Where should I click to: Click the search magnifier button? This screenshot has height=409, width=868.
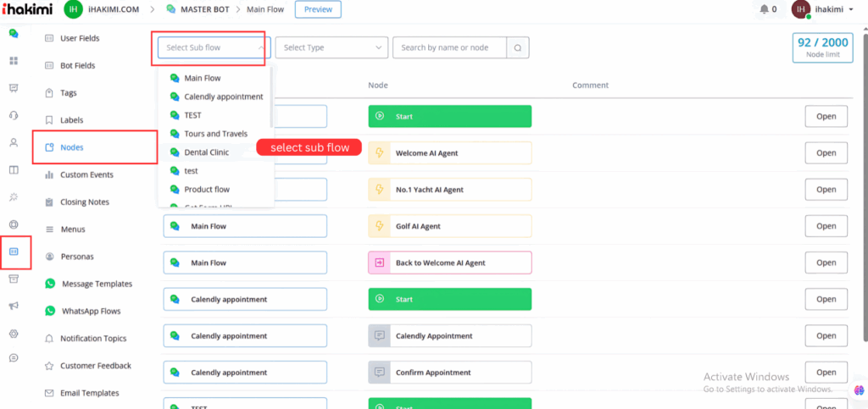518,48
